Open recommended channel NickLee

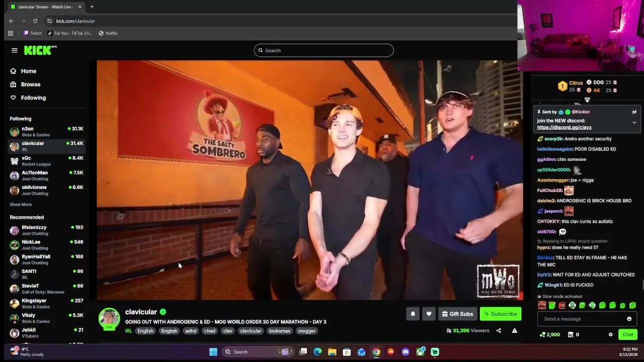[47, 245]
